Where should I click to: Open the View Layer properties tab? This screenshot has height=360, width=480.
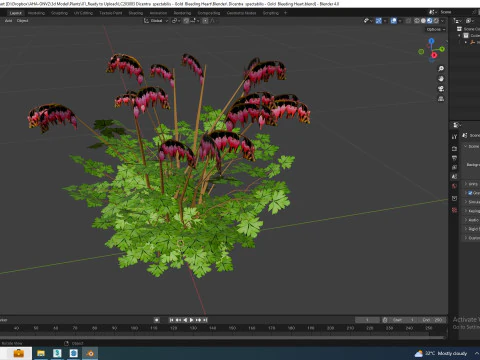point(454,167)
